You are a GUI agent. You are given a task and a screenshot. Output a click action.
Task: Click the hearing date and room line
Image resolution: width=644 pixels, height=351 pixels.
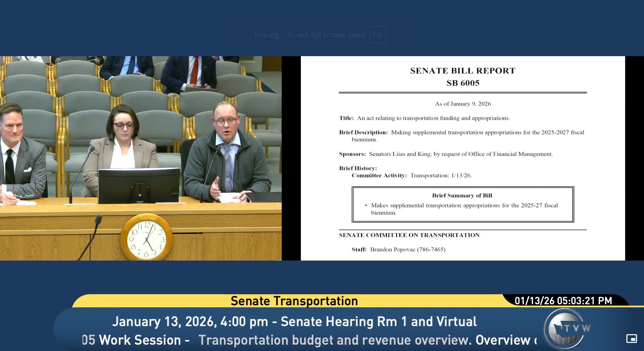294,322
